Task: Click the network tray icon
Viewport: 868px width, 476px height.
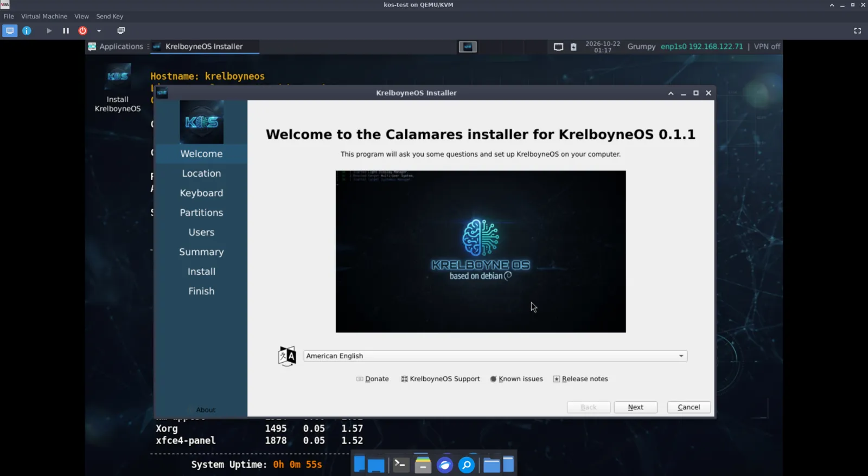Action: pyautogui.click(x=558, y=47)
